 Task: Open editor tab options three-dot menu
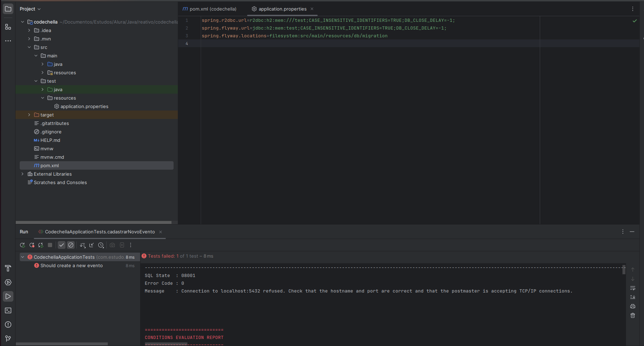(x=633, y=9)
